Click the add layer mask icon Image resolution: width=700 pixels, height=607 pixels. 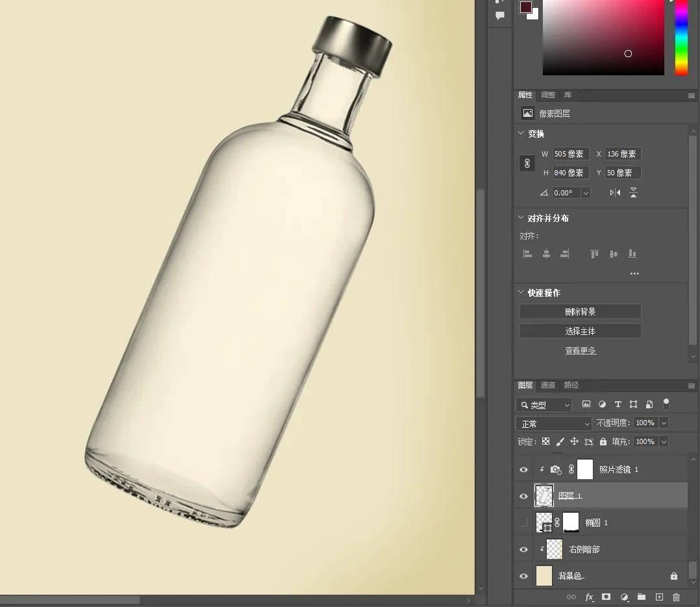coord(606,597)
